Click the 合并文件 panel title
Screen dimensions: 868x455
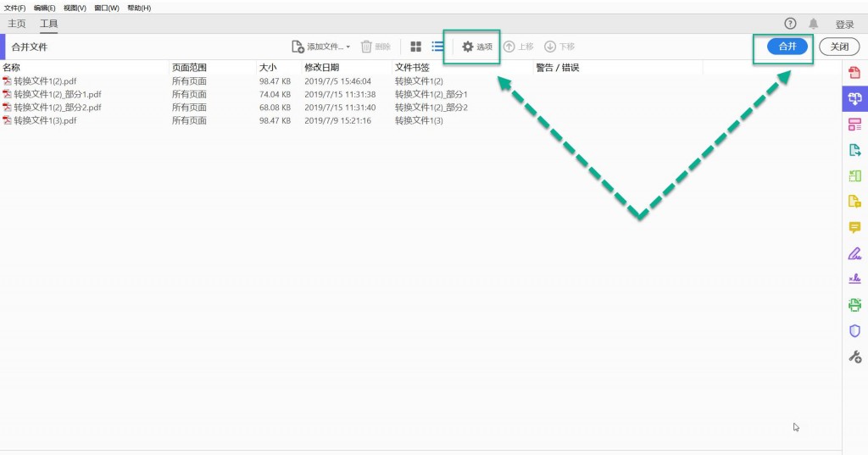[x=30, y=47]
